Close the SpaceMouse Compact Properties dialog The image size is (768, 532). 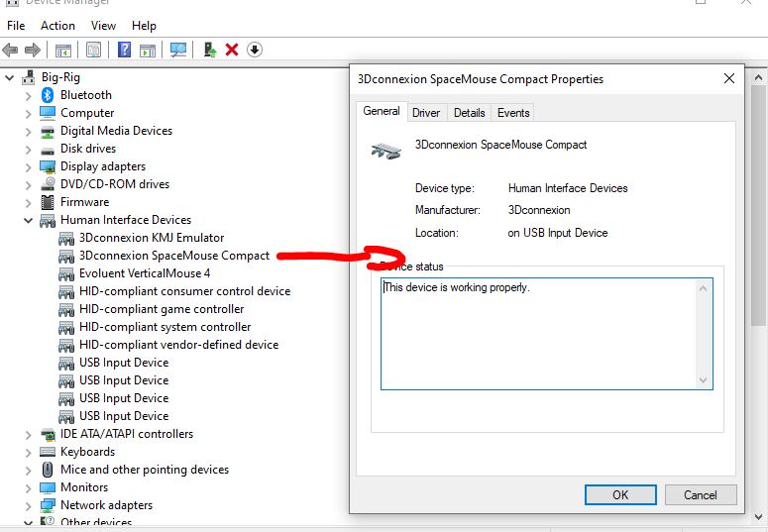click(729, 78)
